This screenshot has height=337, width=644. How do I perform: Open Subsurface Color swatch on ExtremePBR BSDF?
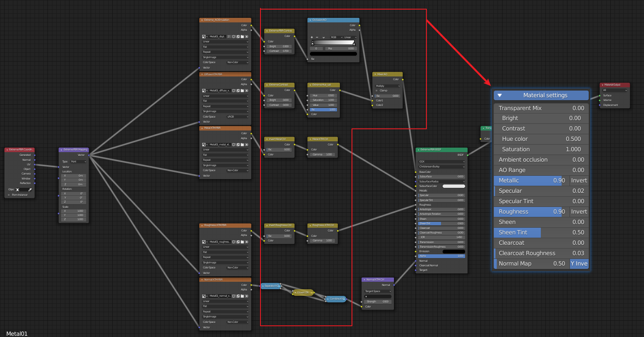click(x=454, y=186)
